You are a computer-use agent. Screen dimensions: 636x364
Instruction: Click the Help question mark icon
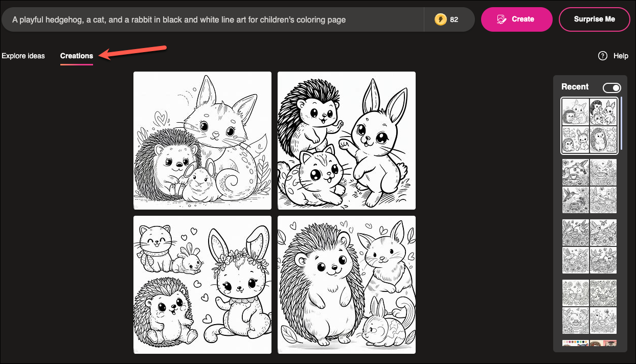click(x=603, y=56)
